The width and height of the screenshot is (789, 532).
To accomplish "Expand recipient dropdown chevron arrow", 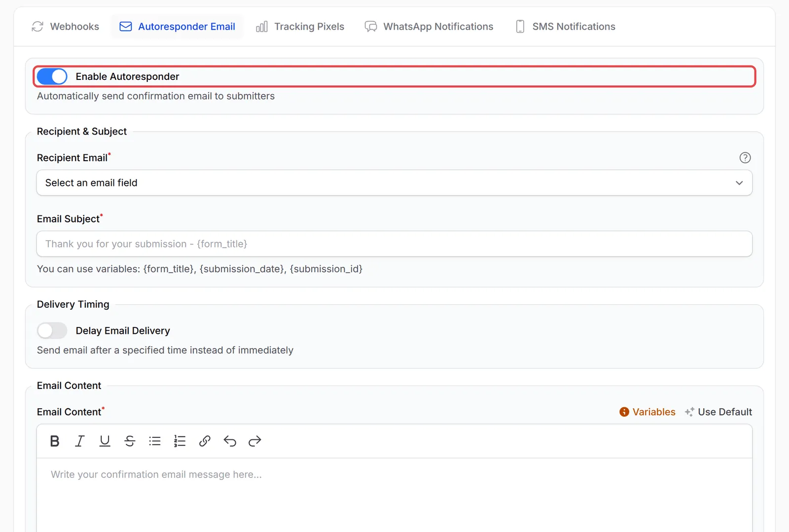I will (739, 183).
